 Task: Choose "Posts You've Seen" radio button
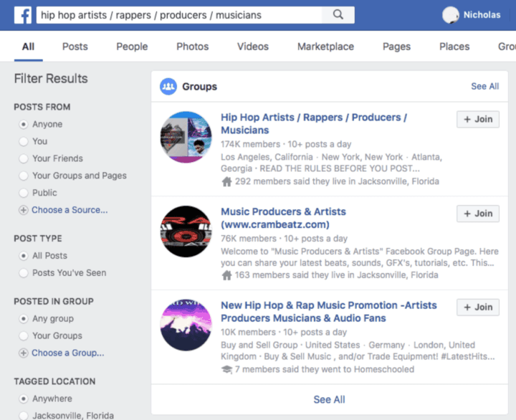click(24, 272)
